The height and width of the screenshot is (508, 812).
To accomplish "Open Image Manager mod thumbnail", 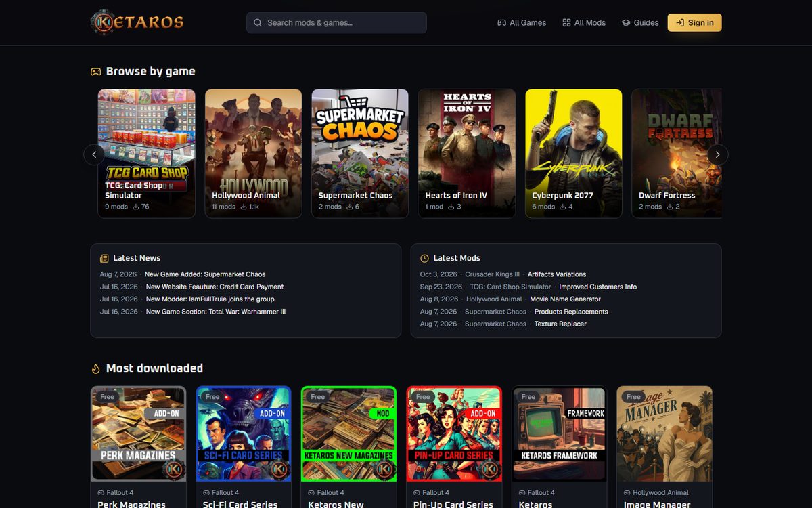I will 664,433.
